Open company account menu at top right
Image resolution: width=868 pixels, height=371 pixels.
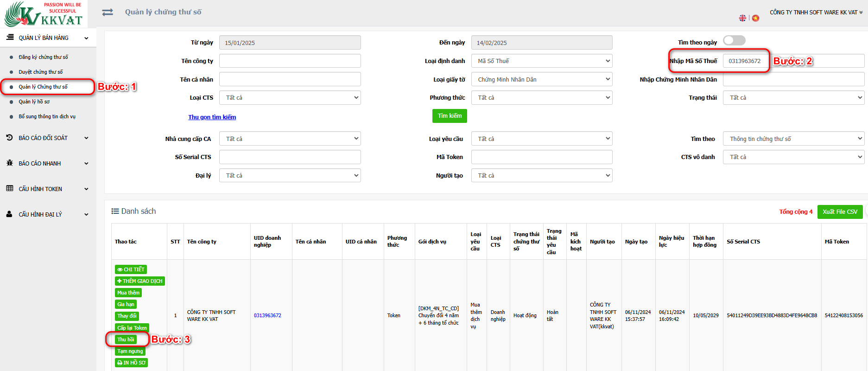point(816,13)
